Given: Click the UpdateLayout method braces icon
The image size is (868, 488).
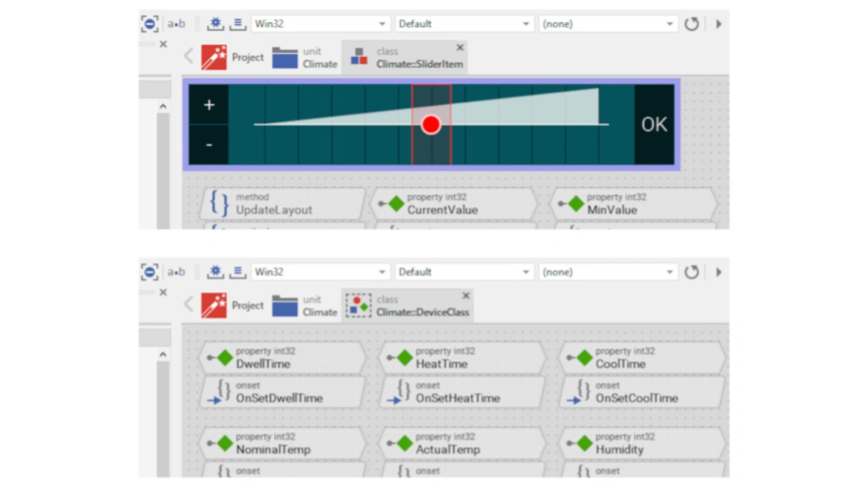Looking at the screenshot, I should 219,203.
